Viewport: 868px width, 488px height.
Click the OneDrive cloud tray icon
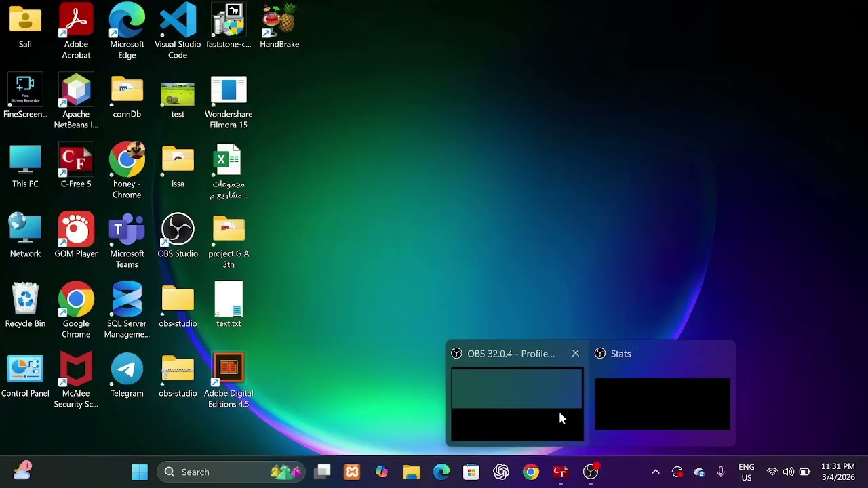[699, 472]
